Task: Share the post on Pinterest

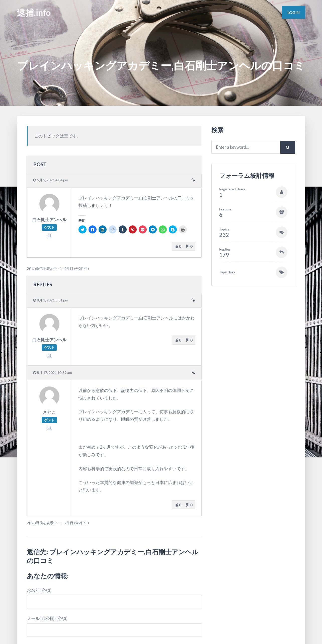Action: point(133,229)
